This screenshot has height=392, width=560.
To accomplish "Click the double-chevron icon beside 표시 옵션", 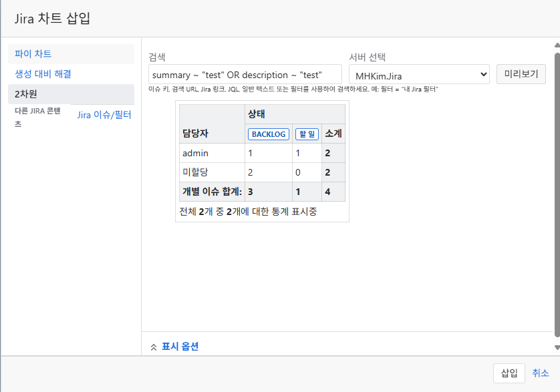I will click(x=154, y=347).
